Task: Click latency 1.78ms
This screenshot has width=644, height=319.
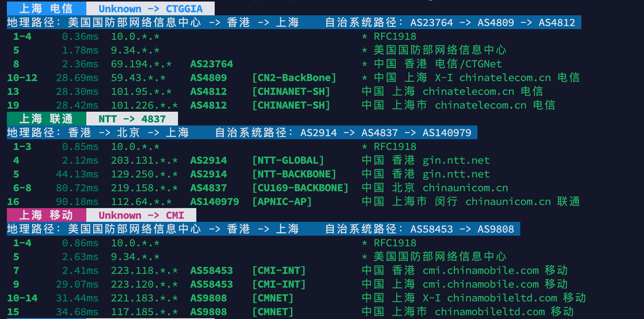Action: coord(80,50)
